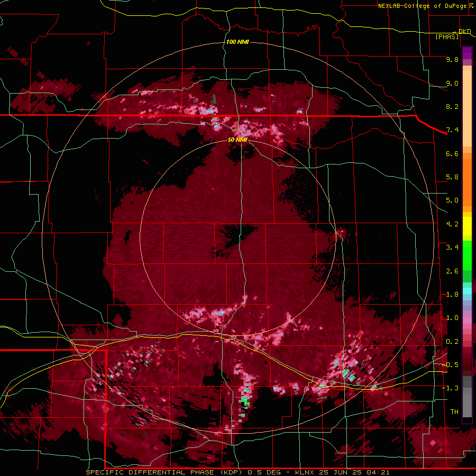This screenshot has height=476, width=476.
Task: Click the NEXLAB-College of DuPage credit text
Action: [x=422, y=6]
